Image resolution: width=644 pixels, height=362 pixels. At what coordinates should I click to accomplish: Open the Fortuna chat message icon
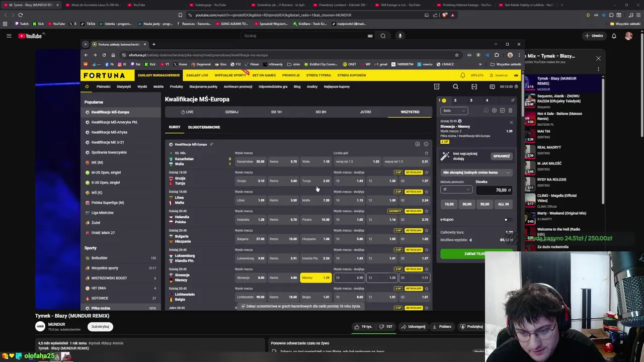(x=492, y=86)
